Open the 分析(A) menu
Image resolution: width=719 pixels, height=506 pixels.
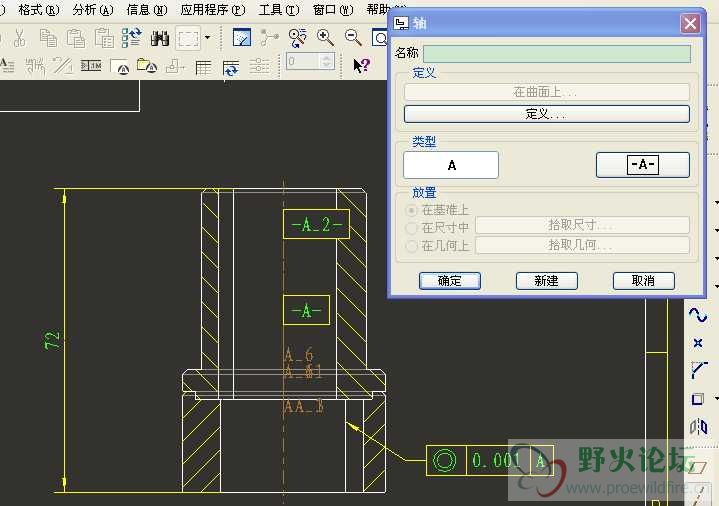(x=93, y=10)
